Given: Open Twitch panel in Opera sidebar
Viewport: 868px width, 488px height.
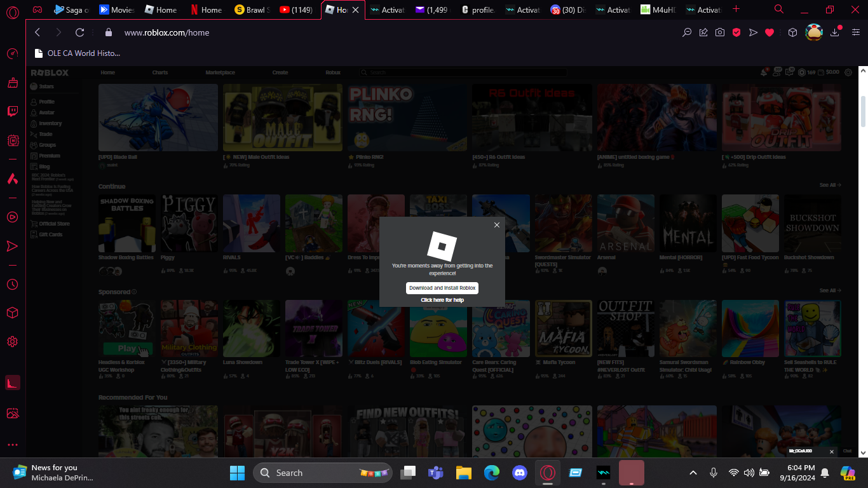Looking at the screenshot, I should click(12, 112).
